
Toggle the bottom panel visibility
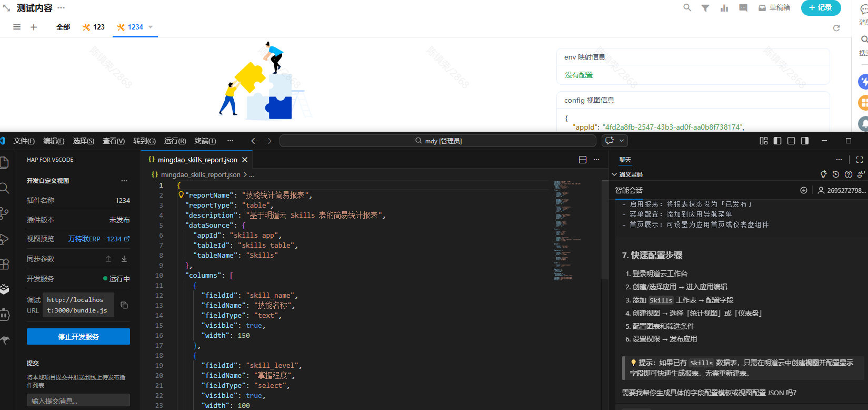[x=791, y=141]
